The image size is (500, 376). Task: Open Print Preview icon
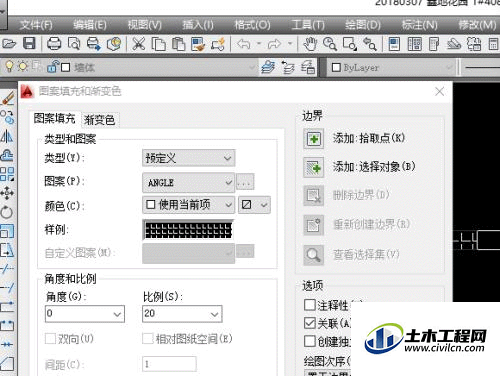pyautogui.click(x=74, y=44)
